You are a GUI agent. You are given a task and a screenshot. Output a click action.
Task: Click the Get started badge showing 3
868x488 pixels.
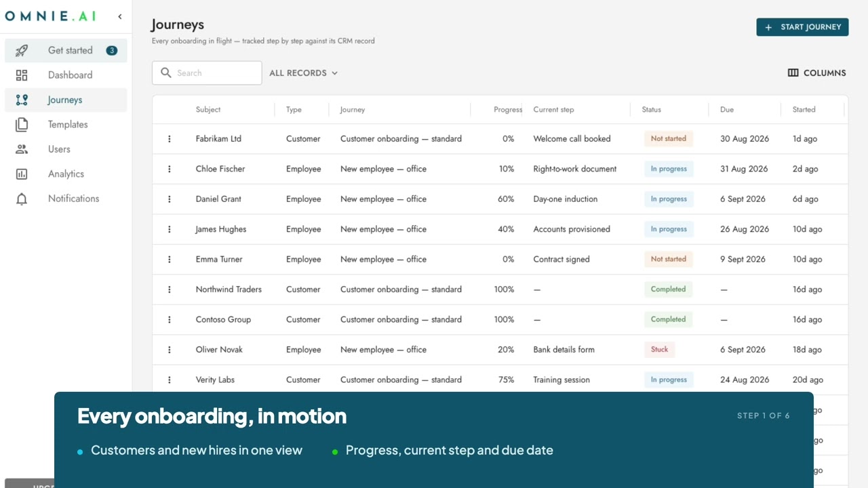pos(112,50)
